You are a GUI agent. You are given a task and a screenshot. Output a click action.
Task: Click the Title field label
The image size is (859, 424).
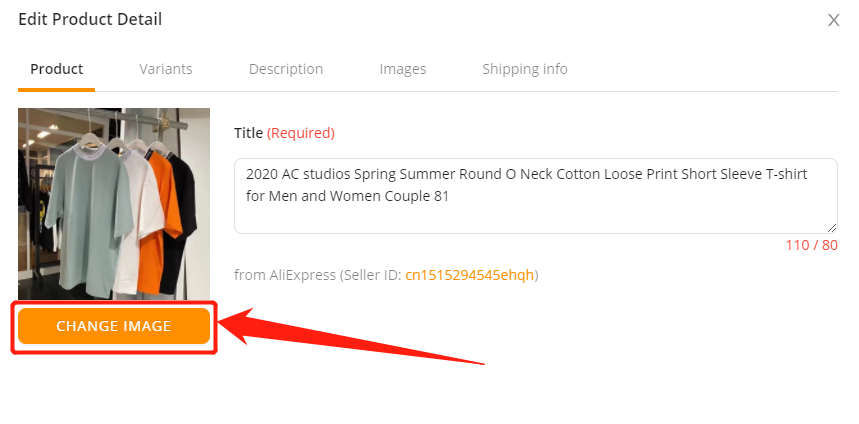248,133
